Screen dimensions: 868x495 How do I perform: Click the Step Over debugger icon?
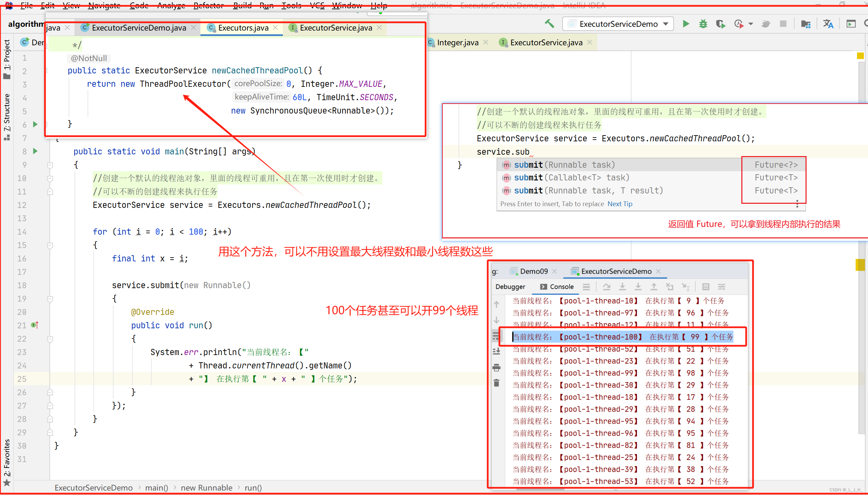point(606,287)
